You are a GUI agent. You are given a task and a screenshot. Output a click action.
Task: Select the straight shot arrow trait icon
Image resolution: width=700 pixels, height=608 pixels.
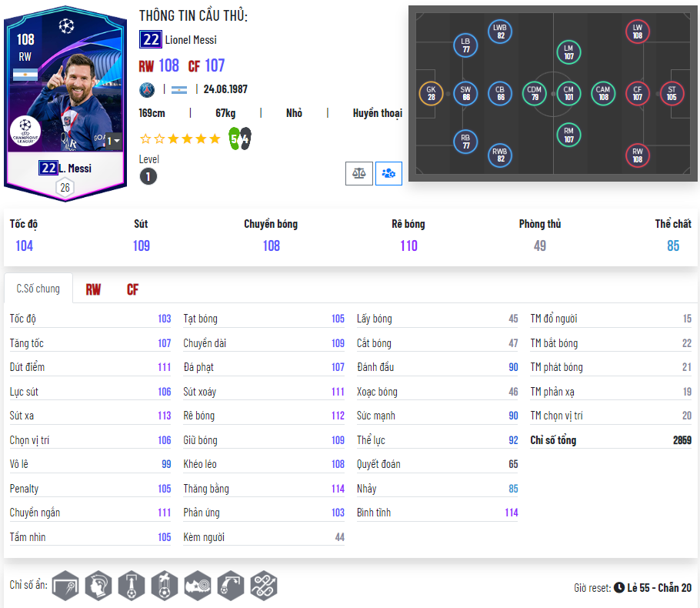[x=132, y=585]
